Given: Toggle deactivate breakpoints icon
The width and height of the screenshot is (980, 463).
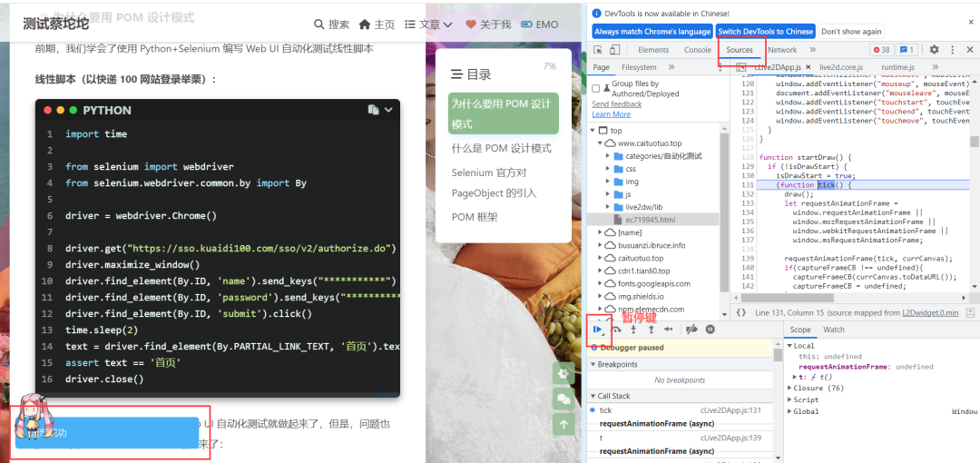Looking at the screenshot, I should (x=691, y=330).
